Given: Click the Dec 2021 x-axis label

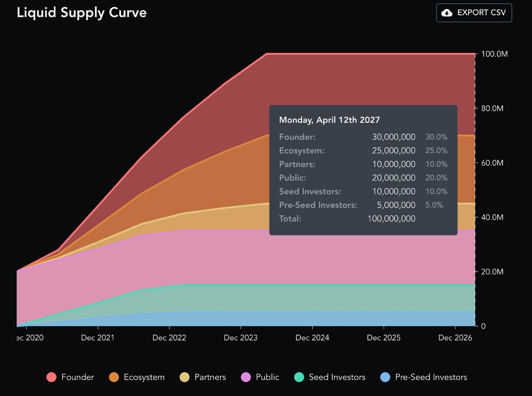Looking at the screenshot, I should point(98,338).
